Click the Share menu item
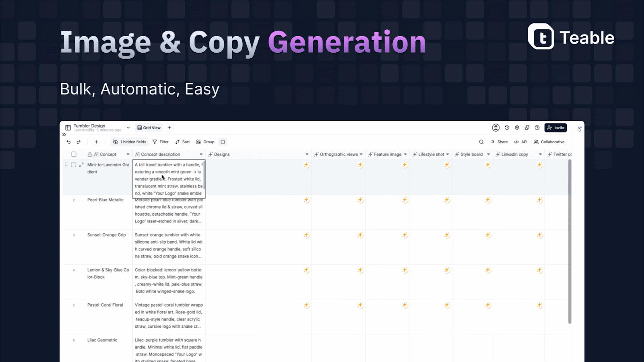 point(500,142)
